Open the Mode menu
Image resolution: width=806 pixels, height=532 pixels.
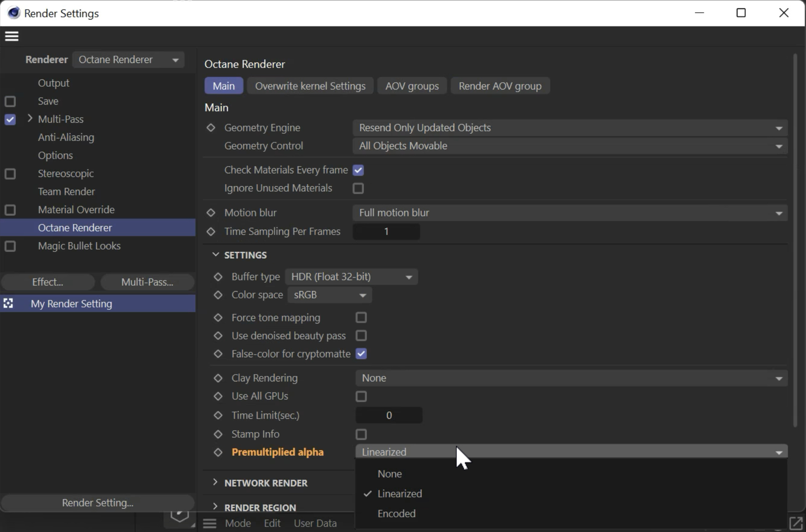[238, 523]
